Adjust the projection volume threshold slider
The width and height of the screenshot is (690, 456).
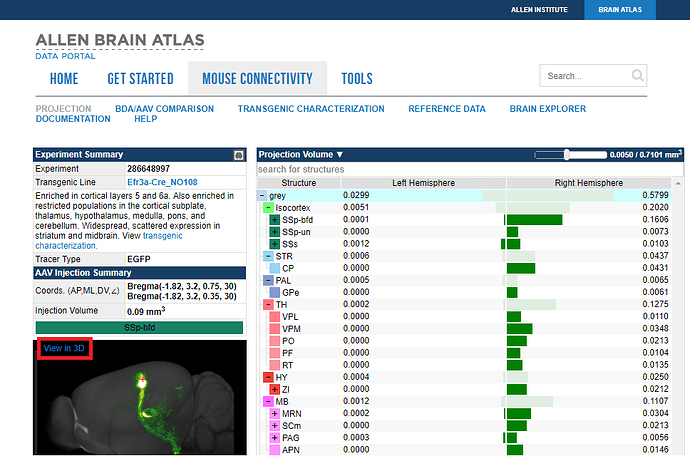(x=567, y=154)
